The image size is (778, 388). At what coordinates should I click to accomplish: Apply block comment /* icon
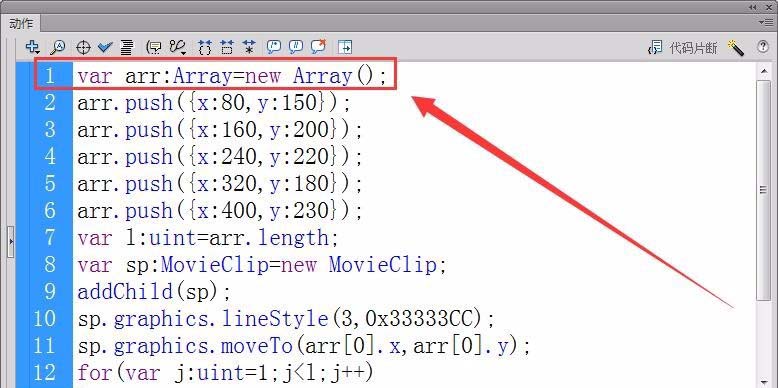coord(273,47)
